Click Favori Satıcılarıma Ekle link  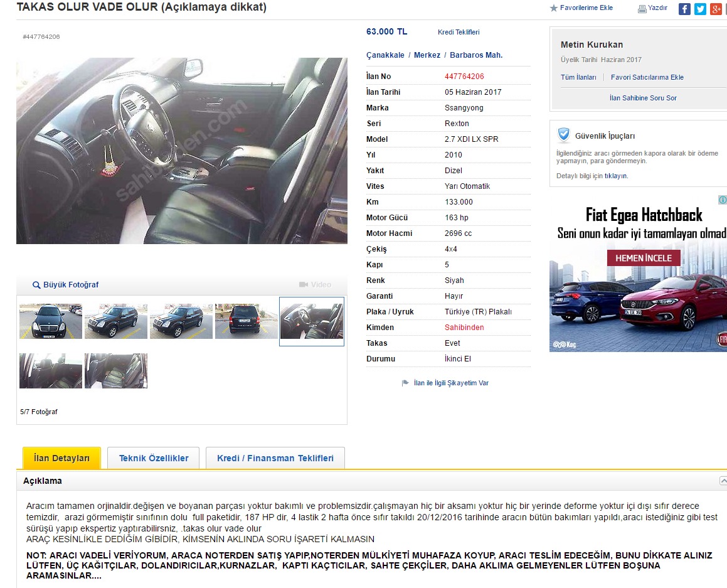tap(647, 77)
